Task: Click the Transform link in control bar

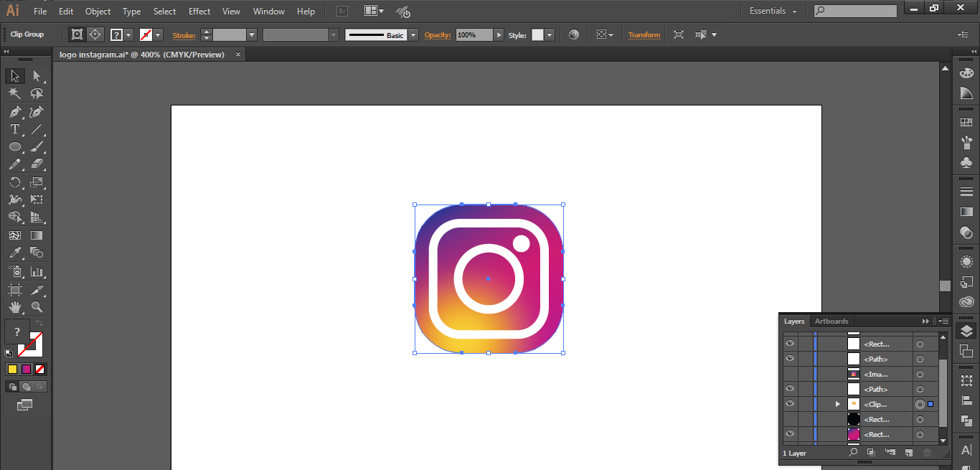Action: [644, 35]
